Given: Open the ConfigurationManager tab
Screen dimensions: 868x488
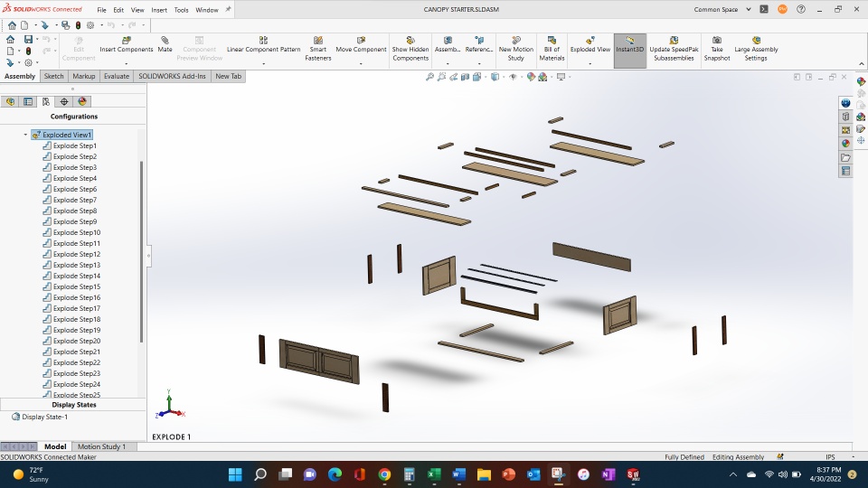Looking at the screenshot, I should point(46,102).
